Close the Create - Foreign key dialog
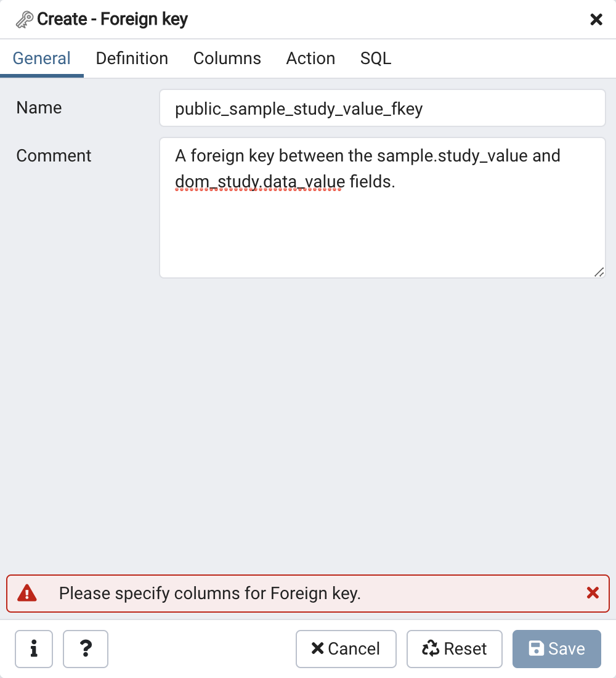 [x=596, y=20]
